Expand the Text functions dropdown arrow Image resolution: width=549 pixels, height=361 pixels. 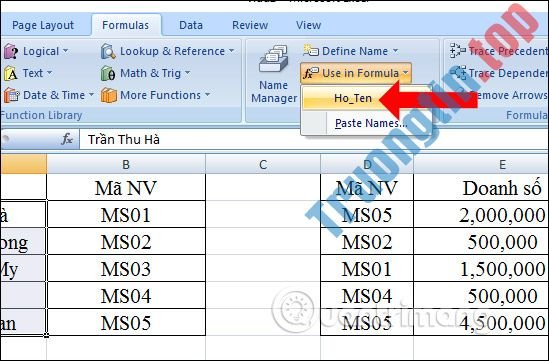49,73
